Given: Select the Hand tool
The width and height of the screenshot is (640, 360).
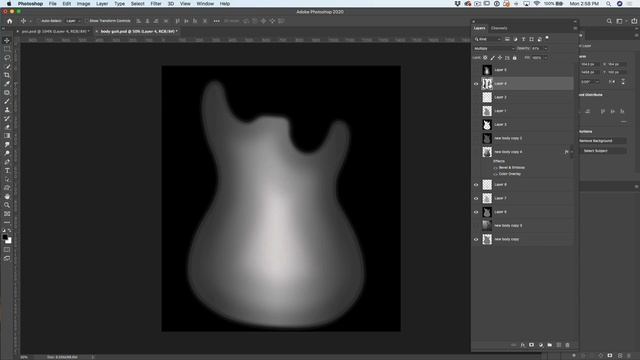Looking at the screenshot, I should click(7, 196).
